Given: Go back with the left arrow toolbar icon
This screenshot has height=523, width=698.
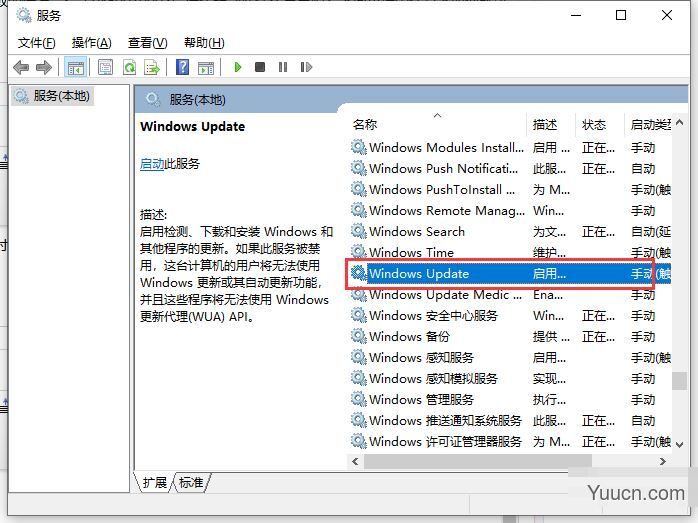Looking at the screenshot, I should [21, 67].
